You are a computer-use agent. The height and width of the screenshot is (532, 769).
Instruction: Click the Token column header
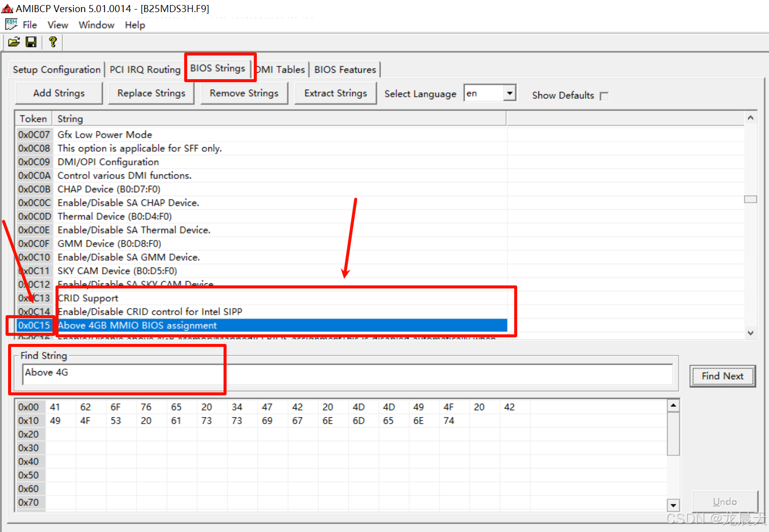click(x=33, y=119)
